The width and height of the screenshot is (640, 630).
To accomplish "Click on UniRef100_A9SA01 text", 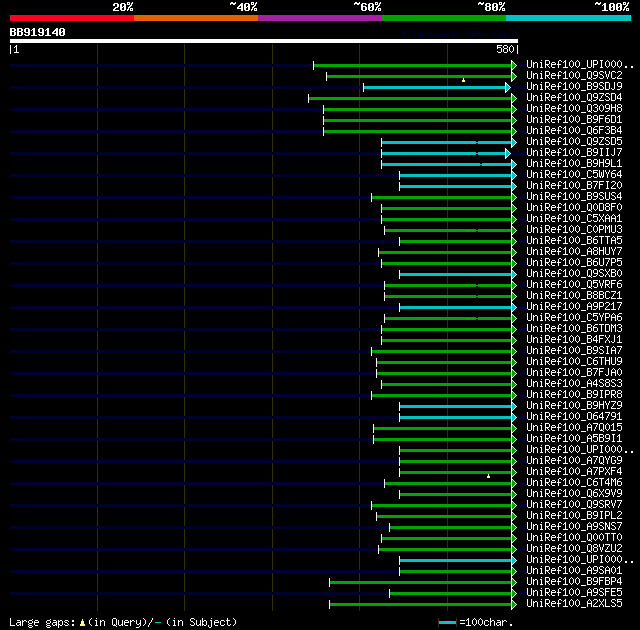I will (x=574, y=571).
